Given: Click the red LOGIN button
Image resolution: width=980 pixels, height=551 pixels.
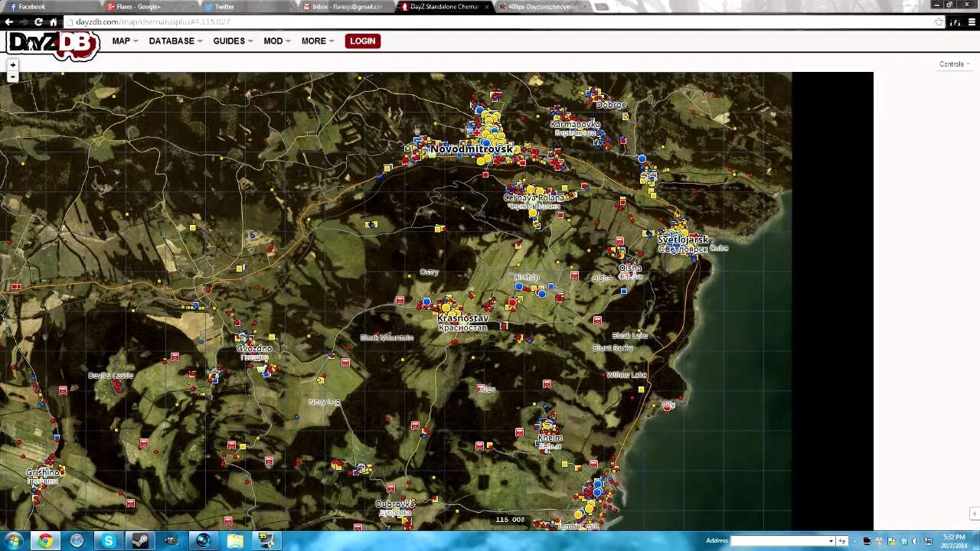Looking at the screenshot, I should 362,41.
